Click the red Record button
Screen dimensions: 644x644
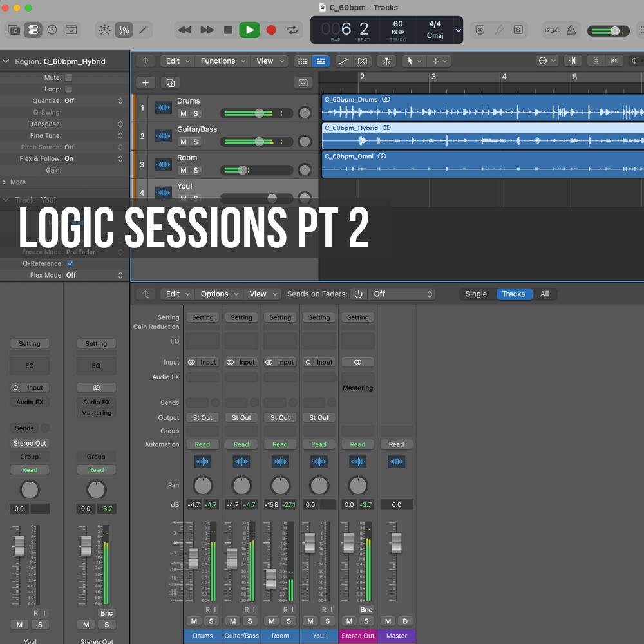click(x=271, y=30)
